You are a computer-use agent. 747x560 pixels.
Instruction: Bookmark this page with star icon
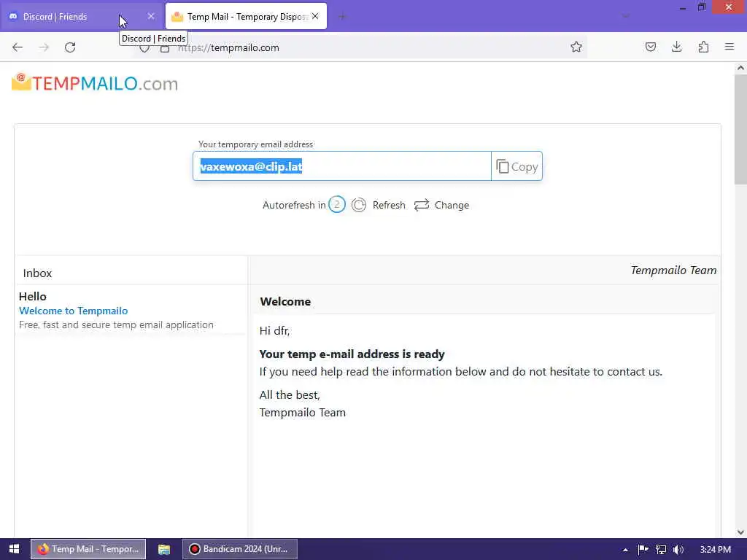pyautogui.click(x=576, y=47)
